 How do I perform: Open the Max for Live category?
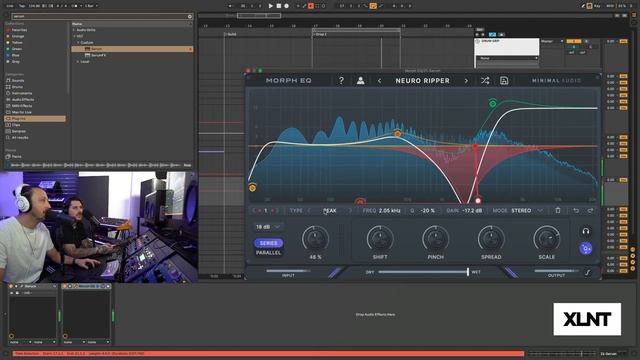click(22, 112)
